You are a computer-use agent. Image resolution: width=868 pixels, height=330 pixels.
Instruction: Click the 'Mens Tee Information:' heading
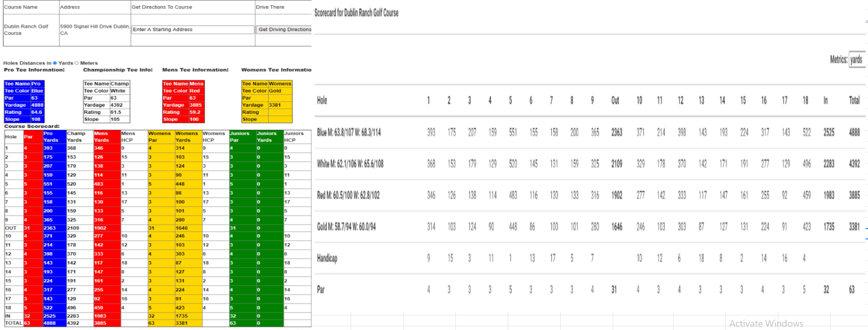[x=195, y=70]
